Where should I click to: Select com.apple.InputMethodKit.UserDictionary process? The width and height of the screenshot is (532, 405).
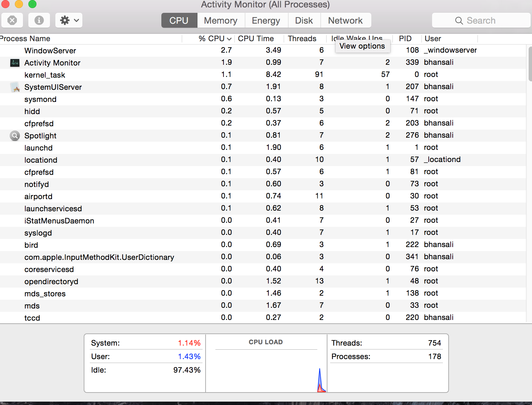pos(263,257)
